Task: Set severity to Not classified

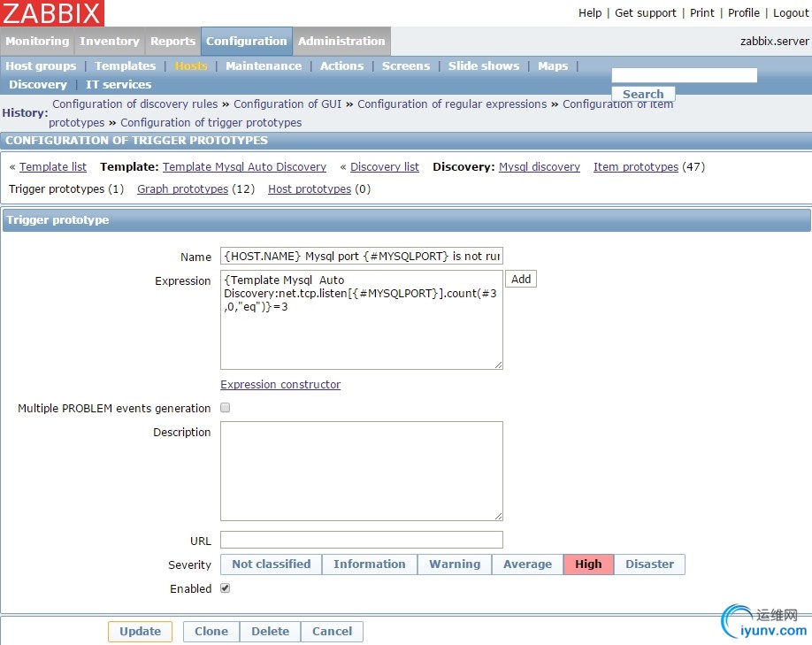Action: [x=272, y=564]
